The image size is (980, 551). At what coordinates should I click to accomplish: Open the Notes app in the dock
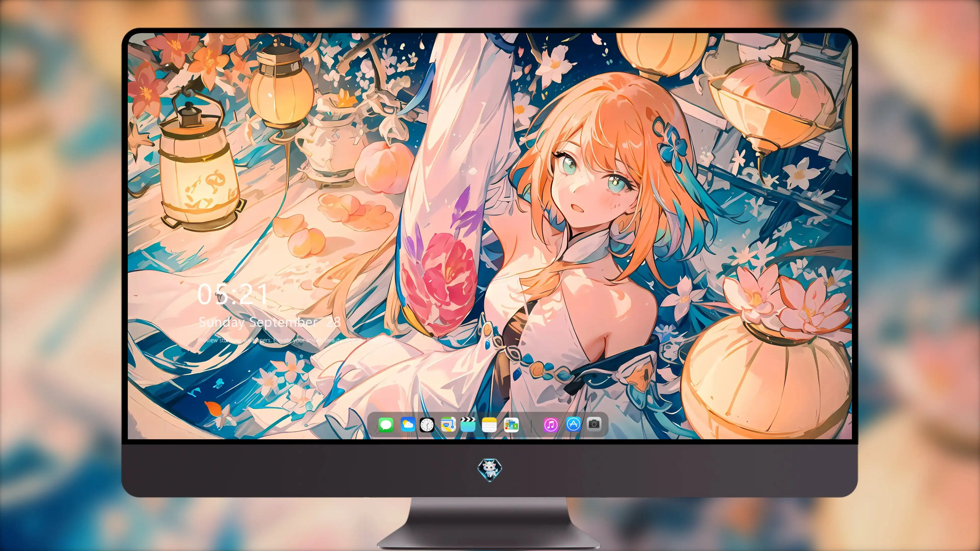pyautogui.click(x=489, y=424)
